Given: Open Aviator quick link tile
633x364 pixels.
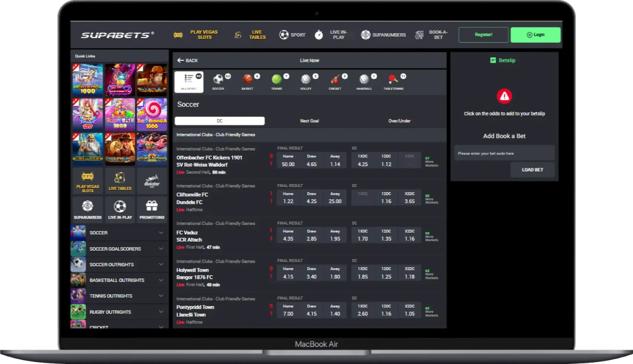Looking at the screenshot, I should [152, 181].
